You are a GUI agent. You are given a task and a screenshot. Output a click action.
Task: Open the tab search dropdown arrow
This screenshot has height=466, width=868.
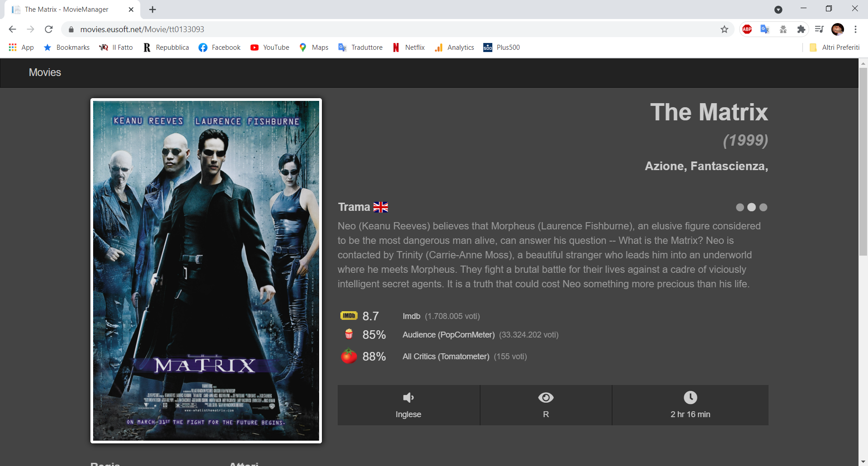778,10
